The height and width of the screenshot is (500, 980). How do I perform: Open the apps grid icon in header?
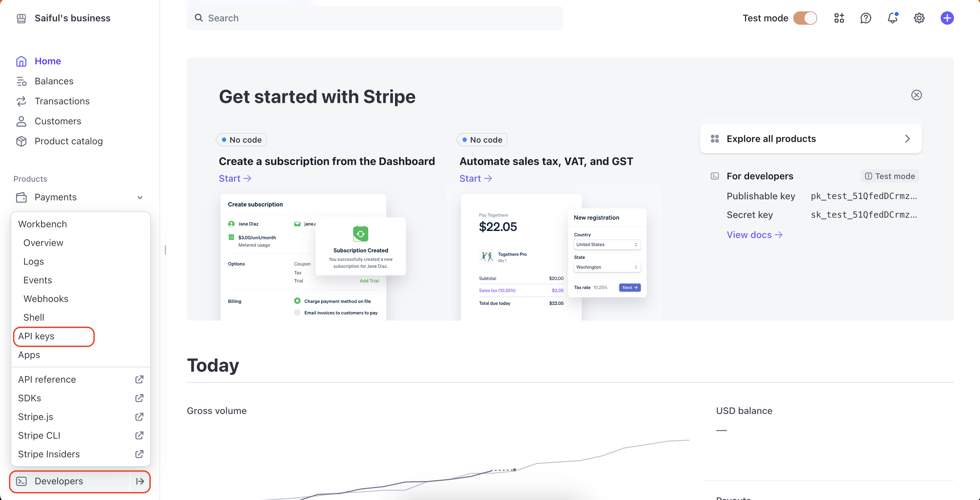(x=839, y=18)
